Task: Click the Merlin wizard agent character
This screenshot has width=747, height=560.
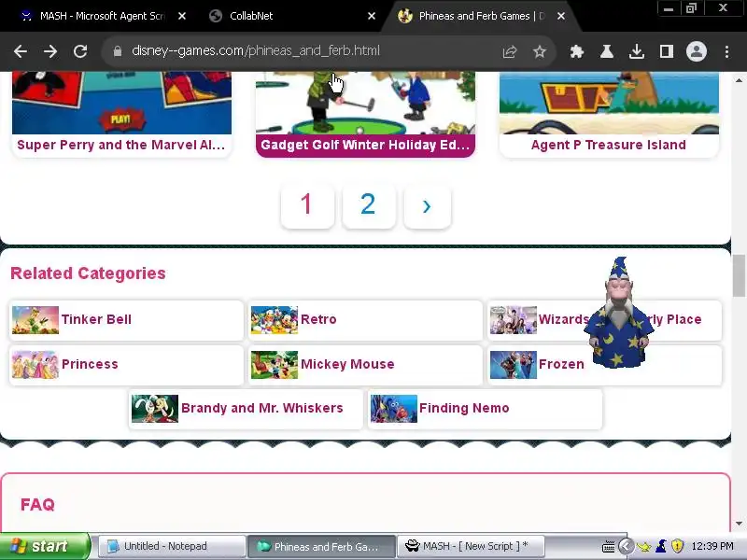Action: [618, 315]
